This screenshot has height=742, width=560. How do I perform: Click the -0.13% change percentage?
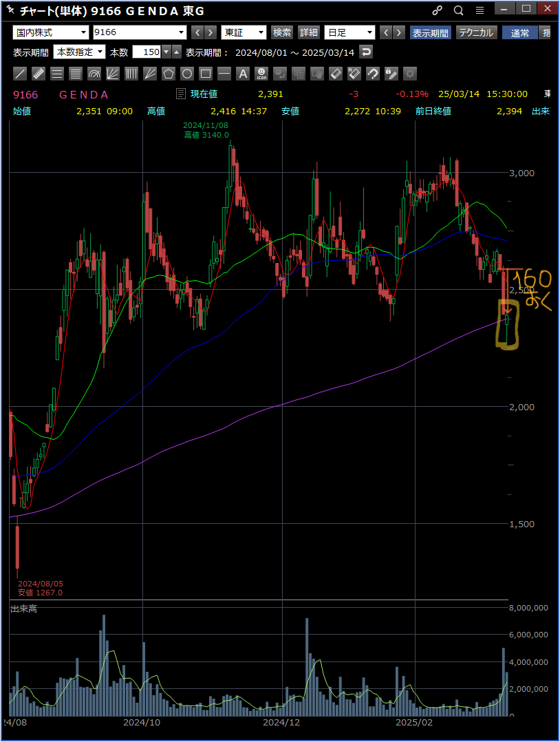pos(412,94)
